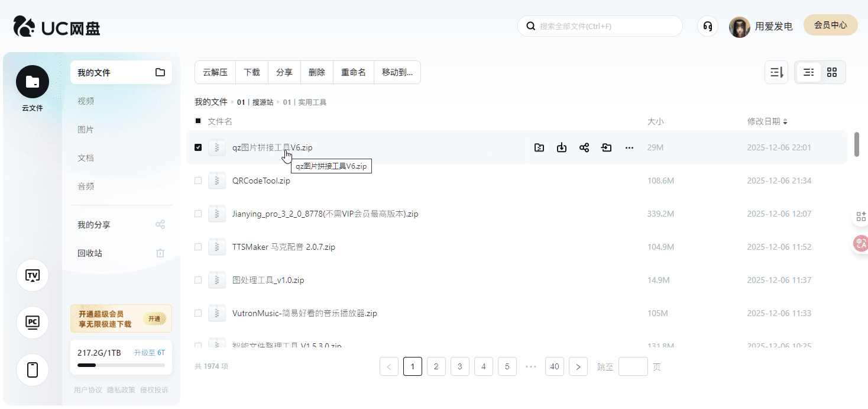Check the TTSMaker 马克配音 2.0.7.zip checkbox
868x409 pixels.
[198, 247]
